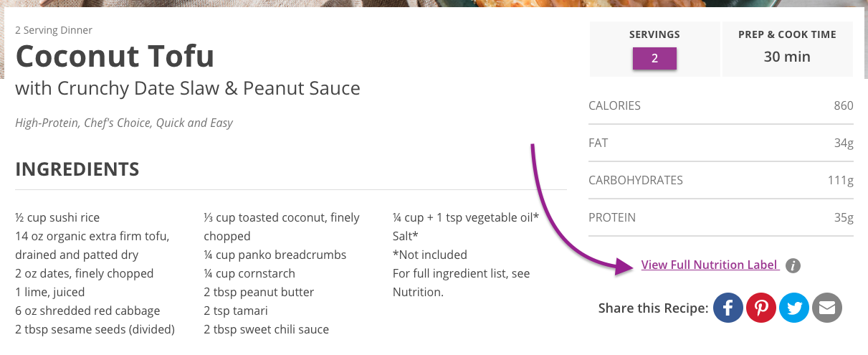Click the sushi rice ingredient line

pos(57,218)
